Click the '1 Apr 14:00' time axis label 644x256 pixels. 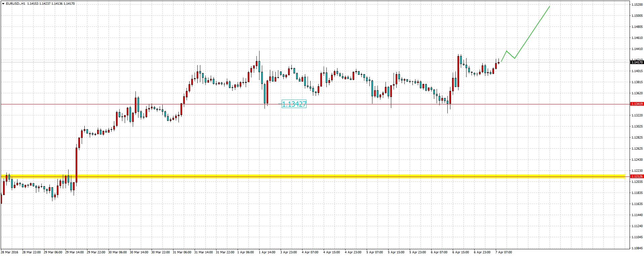pos(267,252)
